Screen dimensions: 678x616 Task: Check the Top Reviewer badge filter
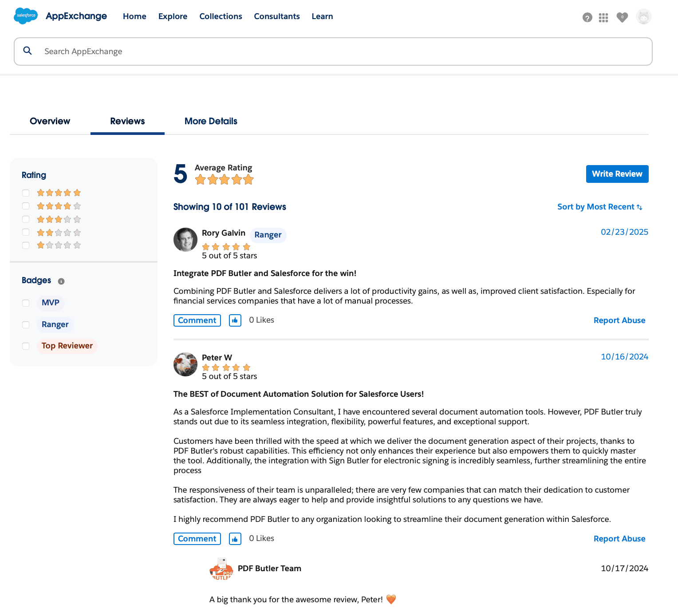26,346
